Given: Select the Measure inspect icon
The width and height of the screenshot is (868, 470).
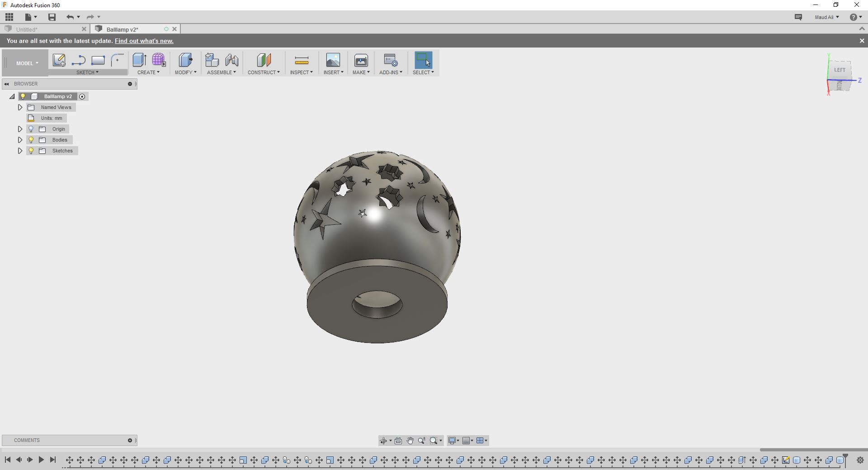Looking at the screenshot, I should coord(302,60).
